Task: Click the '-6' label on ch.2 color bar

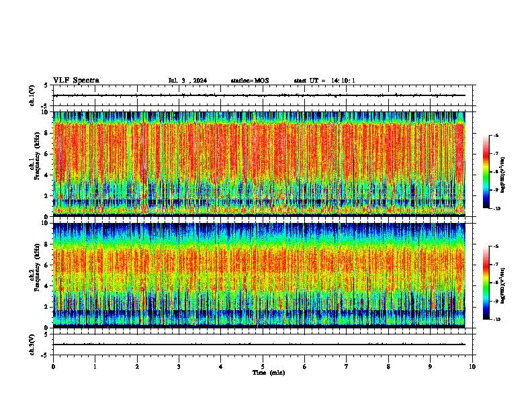Action: [496, 246]
